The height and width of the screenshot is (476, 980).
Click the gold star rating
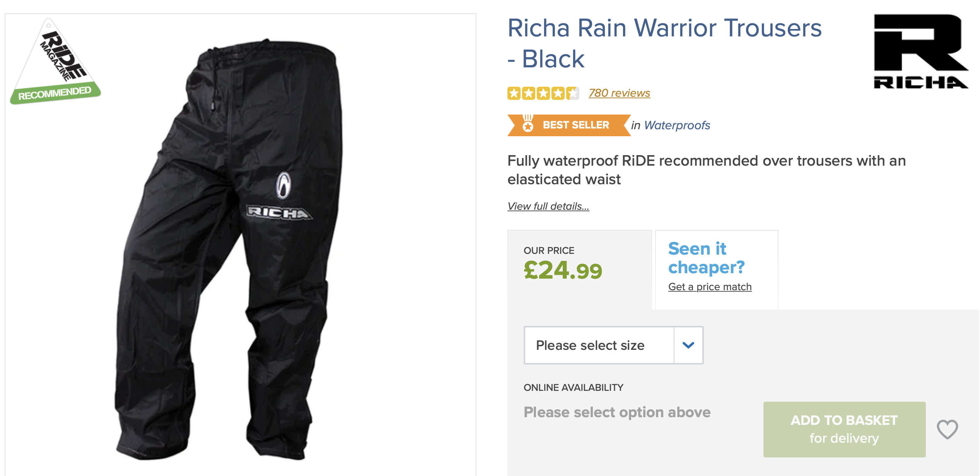543,93
